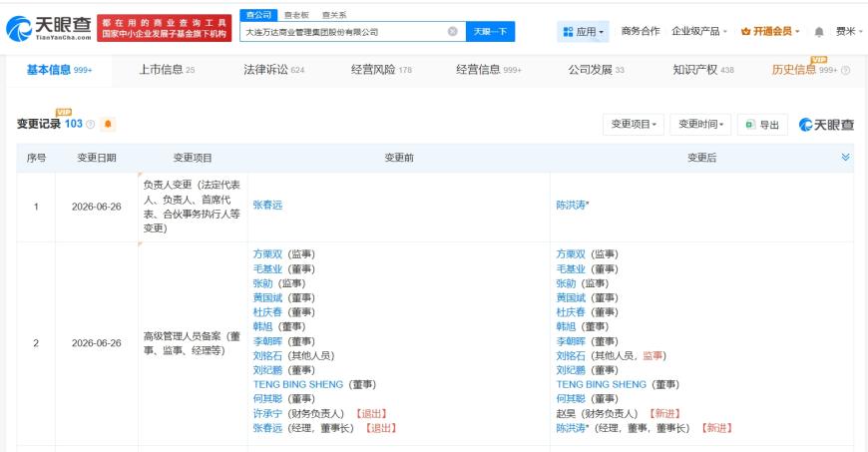The height and width of the screenshot is (452, 868).
Task: Open 张春远 link in row 1
Action: [268, 205]
